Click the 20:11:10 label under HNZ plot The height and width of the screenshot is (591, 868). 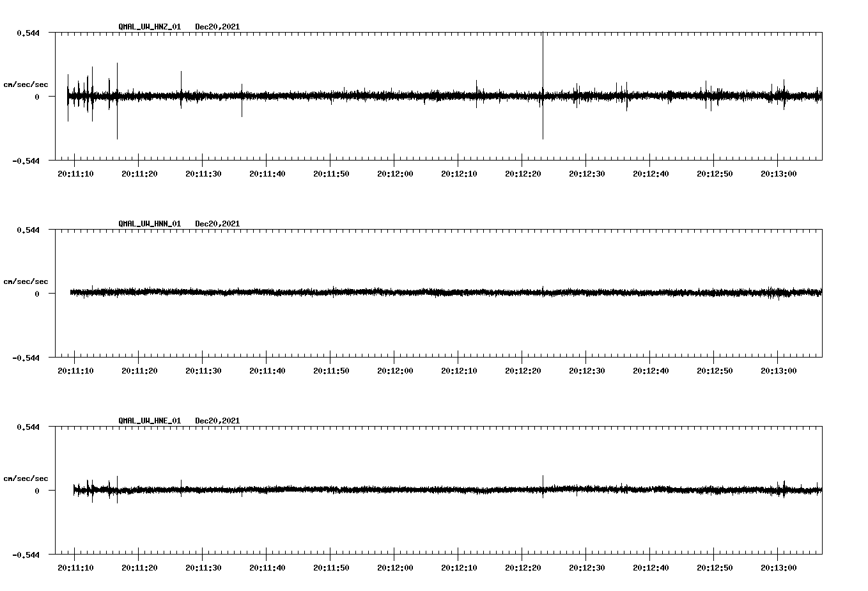coord(75,174)
